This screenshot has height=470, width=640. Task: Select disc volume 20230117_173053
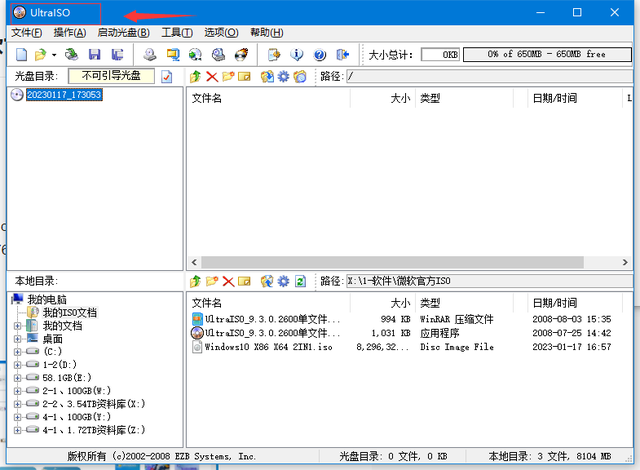pyautogui.click(x=64, y=95)
